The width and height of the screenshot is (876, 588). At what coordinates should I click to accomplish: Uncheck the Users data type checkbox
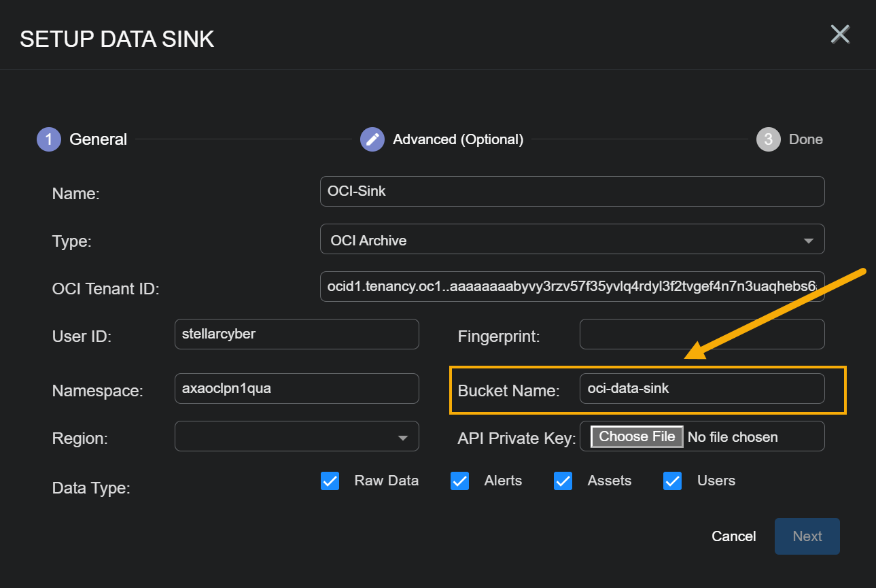tap(672, 481)
